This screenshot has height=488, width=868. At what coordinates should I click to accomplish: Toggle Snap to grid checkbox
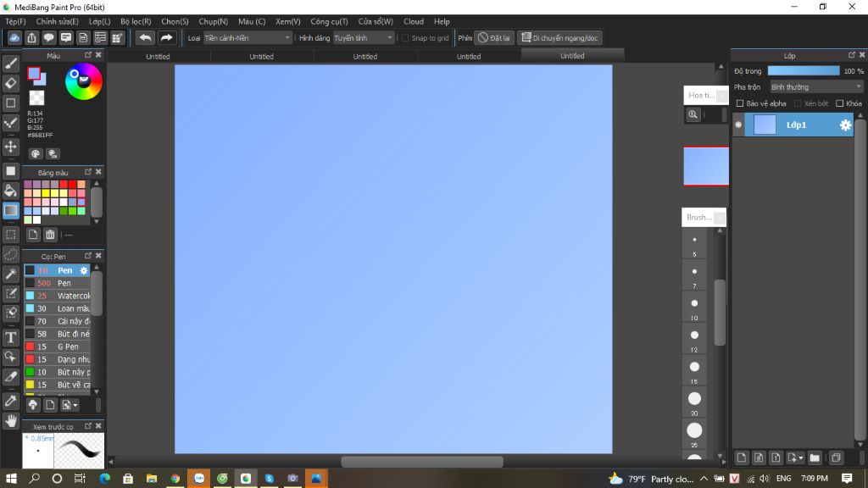[404, 37]
